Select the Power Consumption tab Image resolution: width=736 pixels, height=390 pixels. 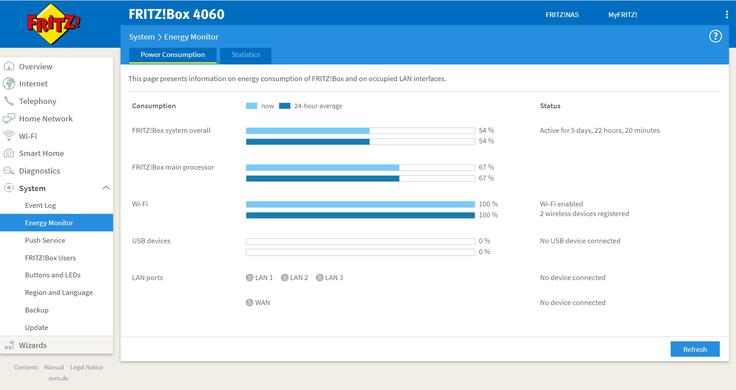[173, 55]
